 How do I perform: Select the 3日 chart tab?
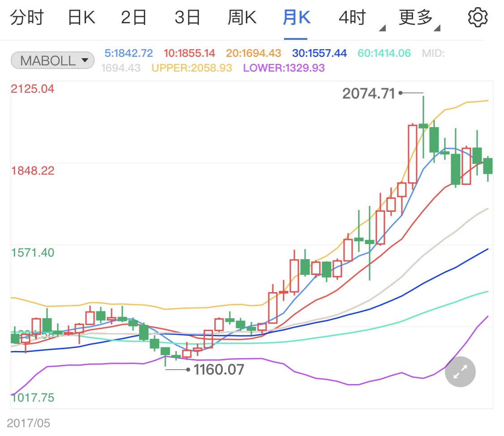coord(187,17)
